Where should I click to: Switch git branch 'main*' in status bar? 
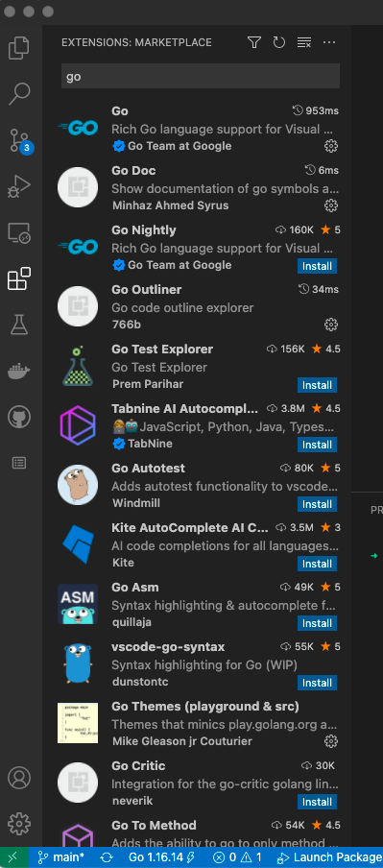60,857
